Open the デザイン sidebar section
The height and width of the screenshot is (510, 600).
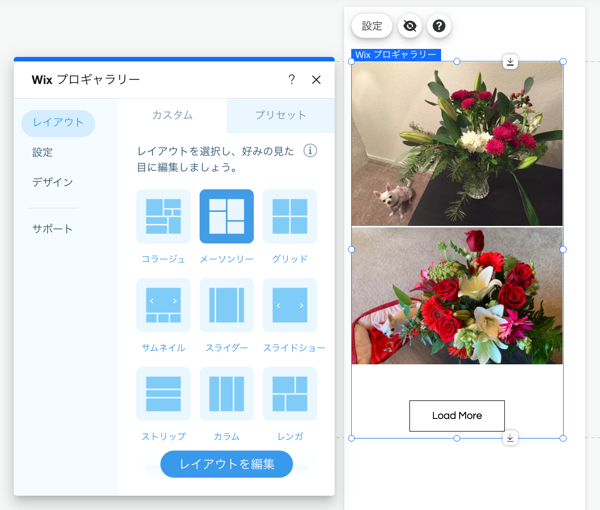52,182
